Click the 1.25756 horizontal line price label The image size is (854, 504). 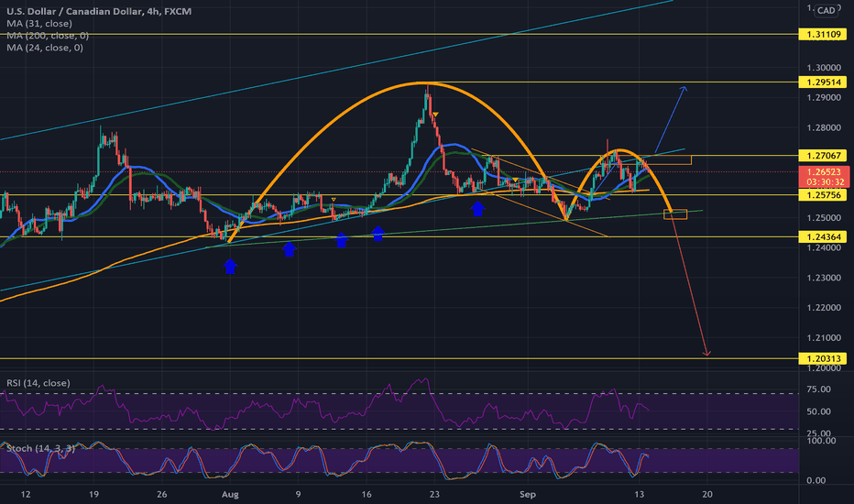[x=823, y=195]
